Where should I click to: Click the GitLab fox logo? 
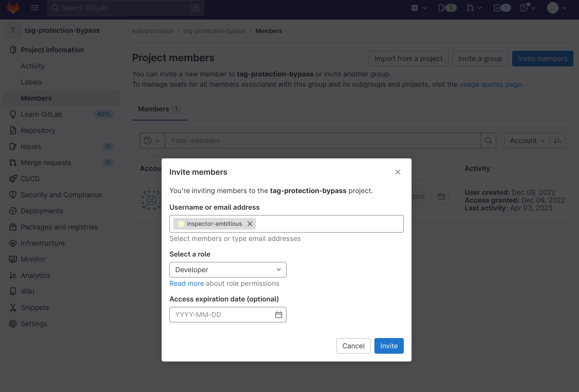tap(13, 8)
